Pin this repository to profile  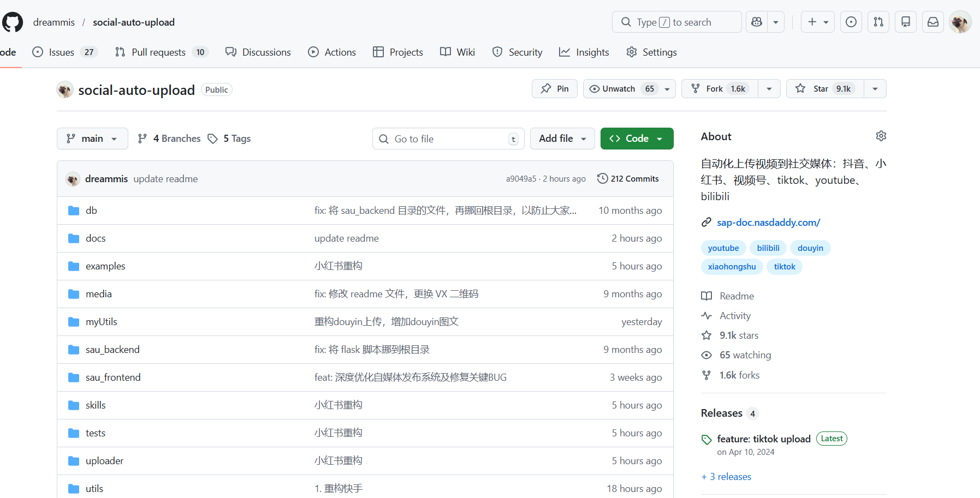(555, 89)
